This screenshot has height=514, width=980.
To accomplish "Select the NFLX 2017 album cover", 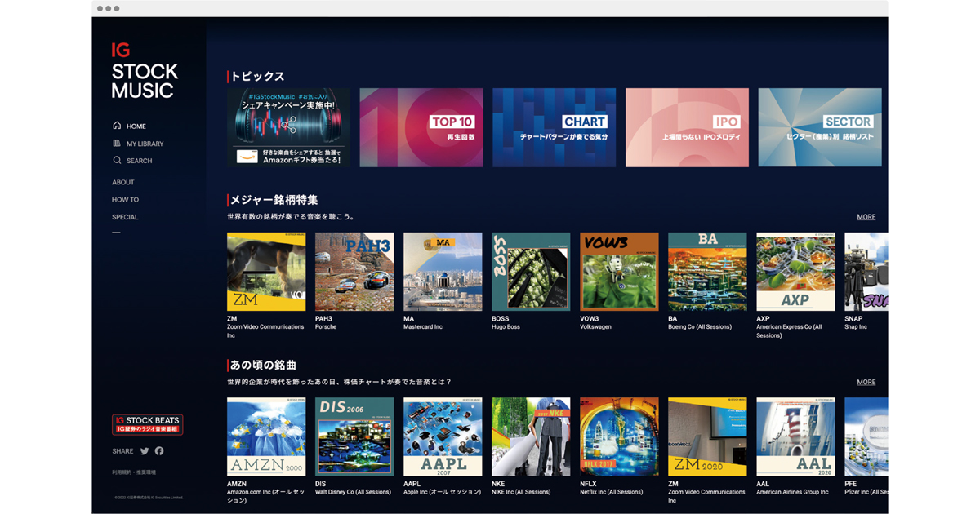I will (x=619, y=436).
